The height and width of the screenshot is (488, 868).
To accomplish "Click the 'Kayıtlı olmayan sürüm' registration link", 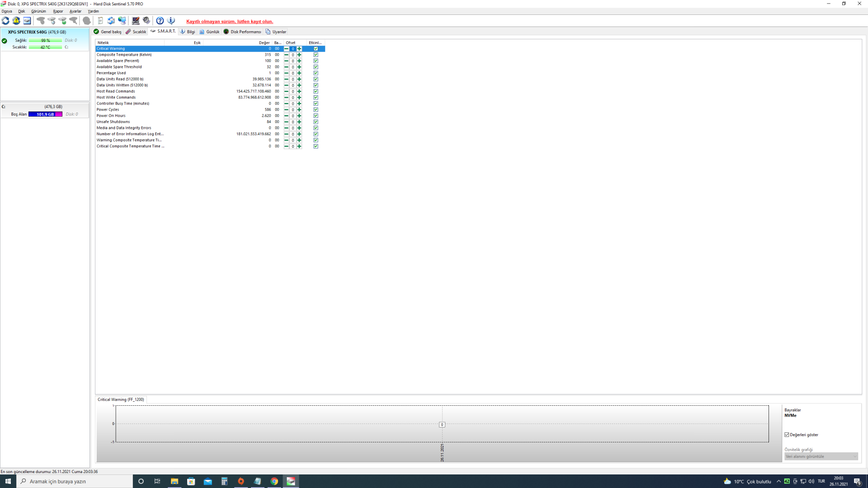I will 230,21.
